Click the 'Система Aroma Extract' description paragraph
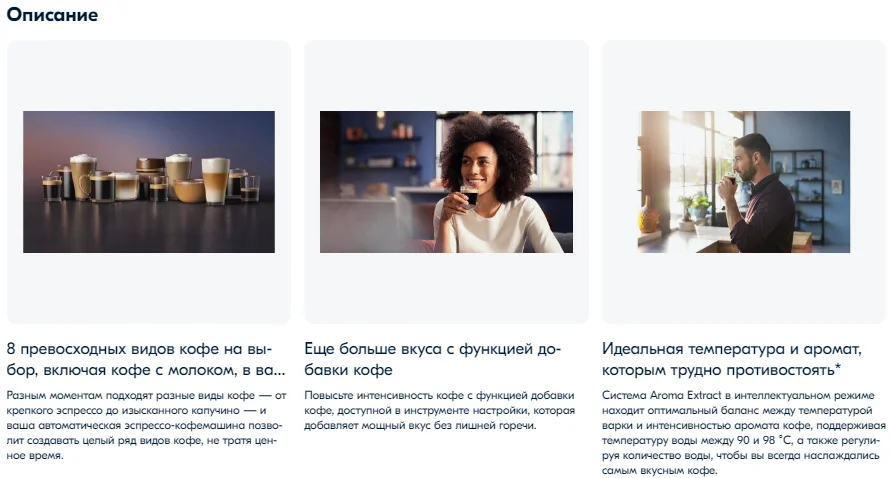 pos(744,433)
